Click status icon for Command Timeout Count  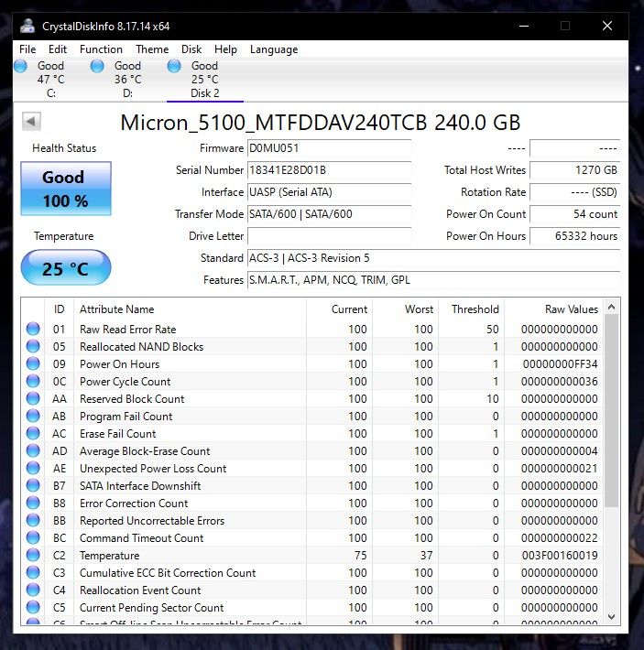(33, 537)
